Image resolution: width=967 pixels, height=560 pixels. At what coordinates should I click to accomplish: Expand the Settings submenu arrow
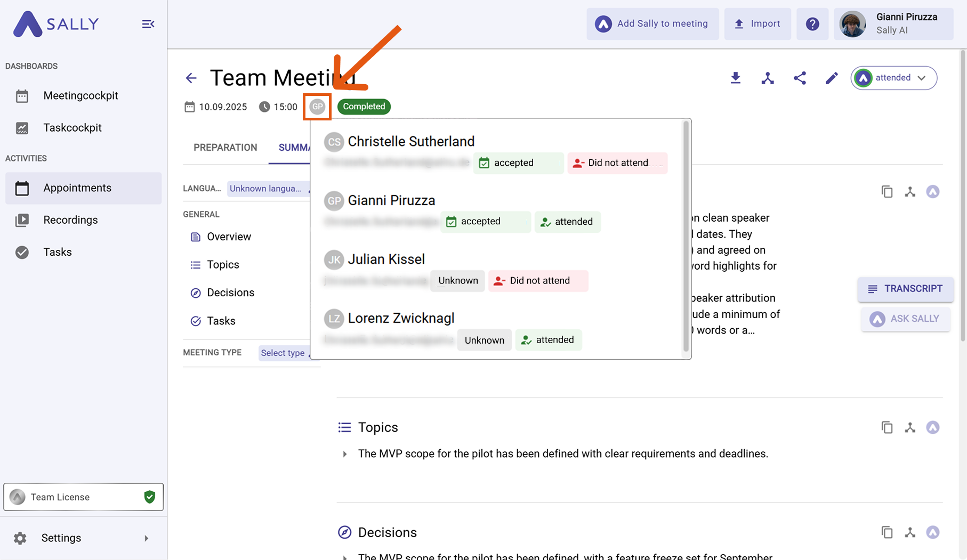coord(146,538)
